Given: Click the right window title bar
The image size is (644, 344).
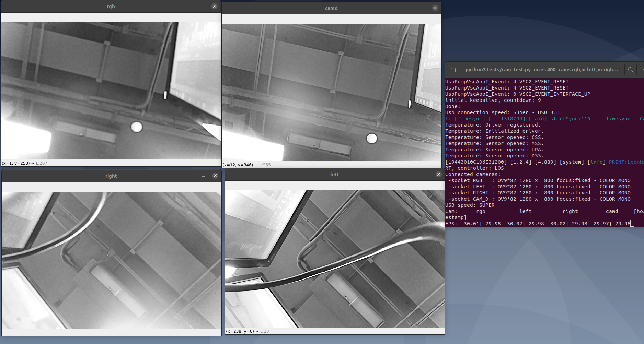Looking at the screenshot, I should pyautogui.click(x=111, y=176).
